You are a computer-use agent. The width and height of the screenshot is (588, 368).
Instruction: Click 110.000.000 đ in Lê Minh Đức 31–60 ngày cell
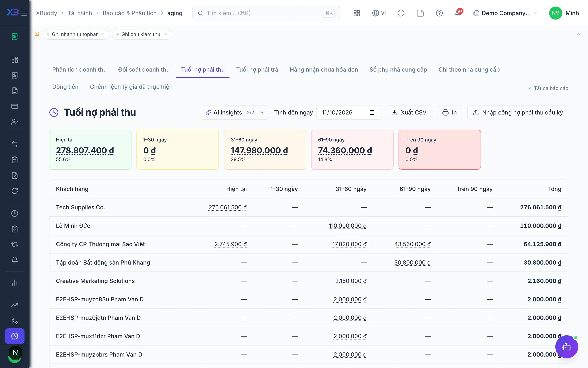click(x=348, y=226)
